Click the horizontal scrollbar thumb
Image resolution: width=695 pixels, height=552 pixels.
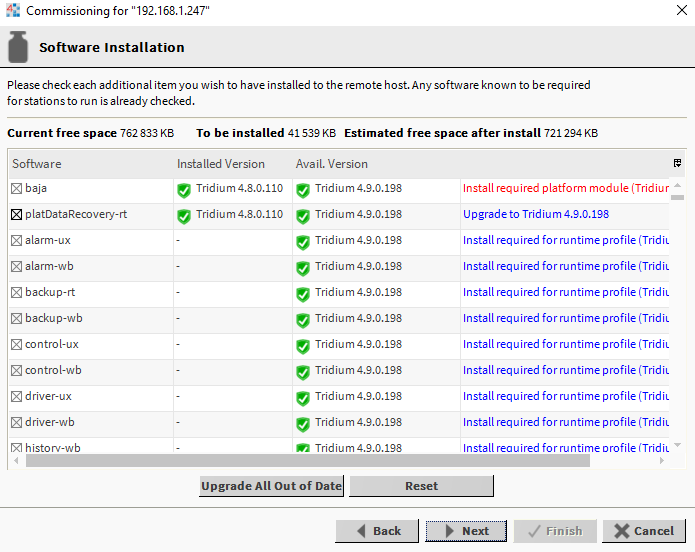(x=308, y=461)
